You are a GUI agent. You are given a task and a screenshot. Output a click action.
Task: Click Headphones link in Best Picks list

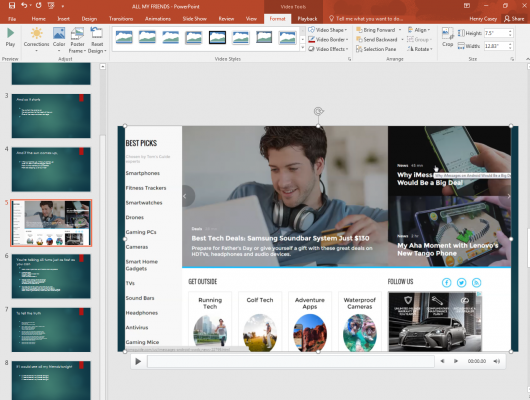(x=142, y=313)
